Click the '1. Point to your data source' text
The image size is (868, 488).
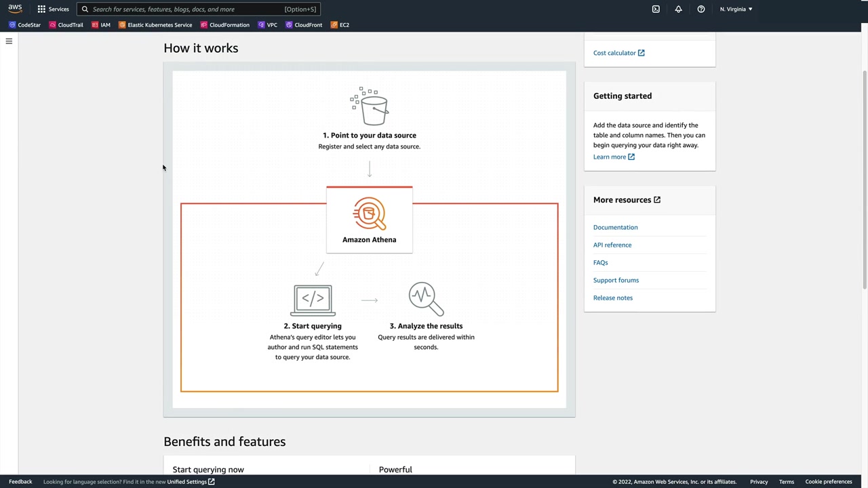(370, 136)
